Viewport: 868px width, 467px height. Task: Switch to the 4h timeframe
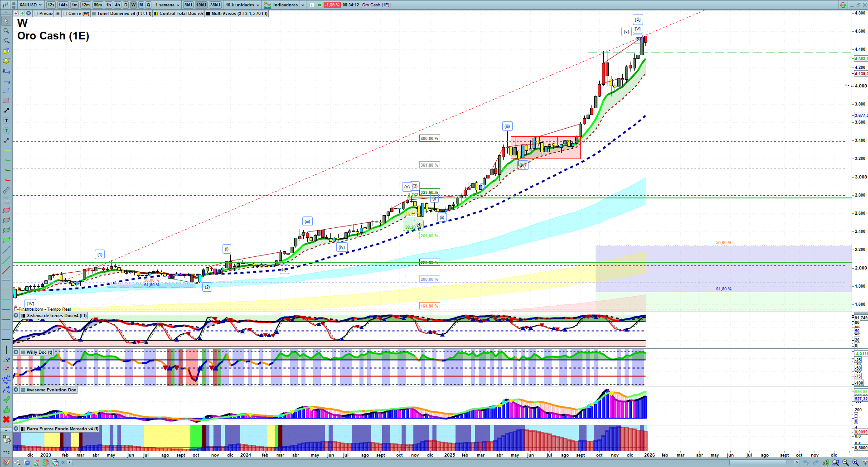tap(117, 5)
